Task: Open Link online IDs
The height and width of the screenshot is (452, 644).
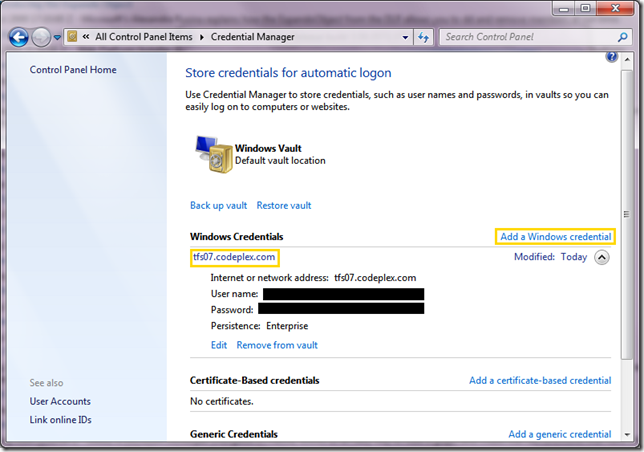Action: coord(60,420)
